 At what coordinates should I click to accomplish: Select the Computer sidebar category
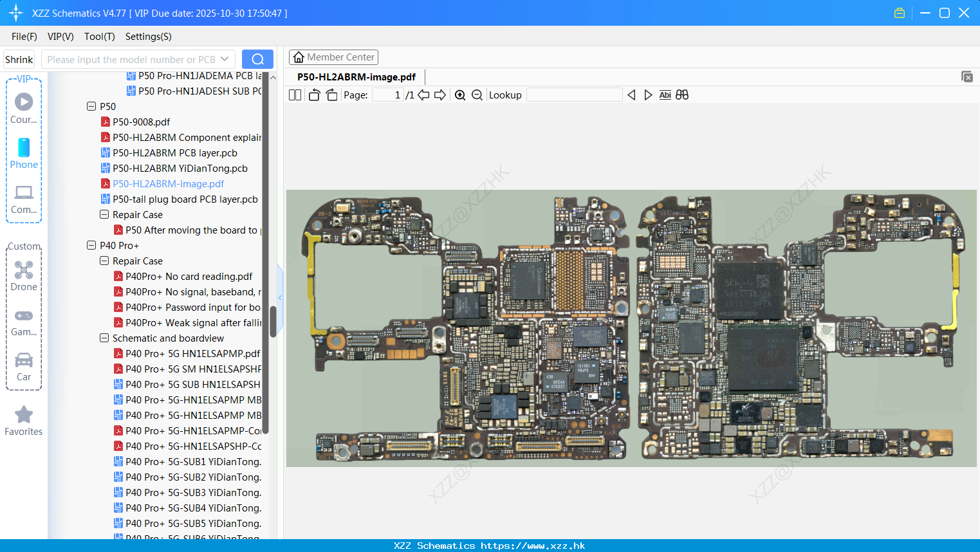(24, 199)
